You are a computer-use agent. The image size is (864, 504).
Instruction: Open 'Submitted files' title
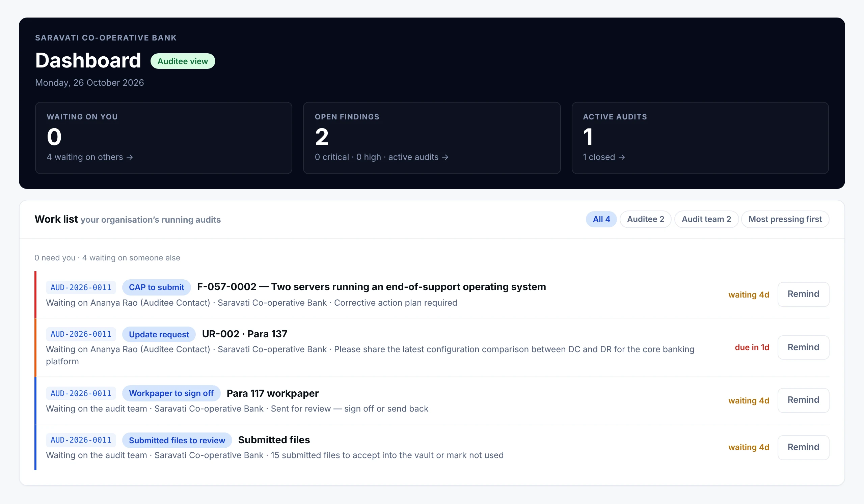click(274, 440)
